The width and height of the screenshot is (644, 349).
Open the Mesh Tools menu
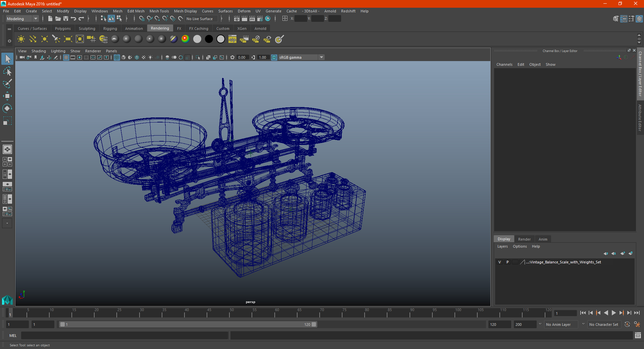pyautogui.click(x=159, y=11)
